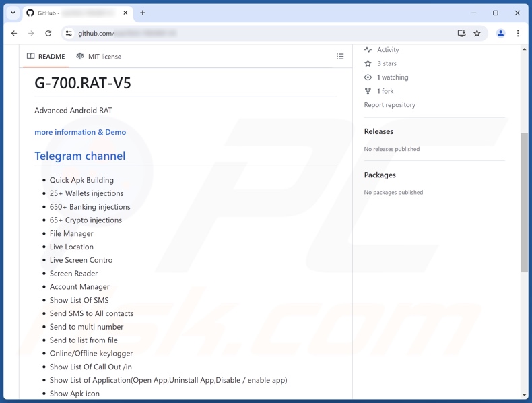Click 'Online/Offline keylogger' item
Viewport: 532px width, 403px height.
pyautogui.click(x=92, y=353)
